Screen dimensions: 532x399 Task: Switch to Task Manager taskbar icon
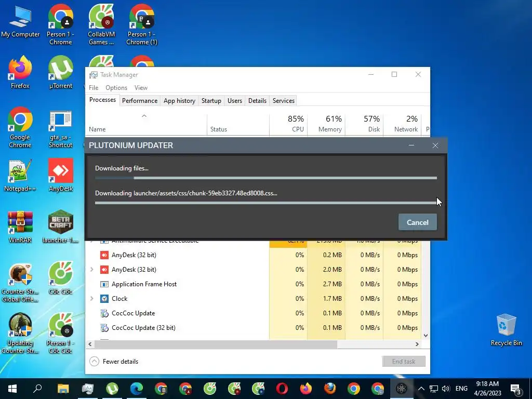(x=87, y=389)
